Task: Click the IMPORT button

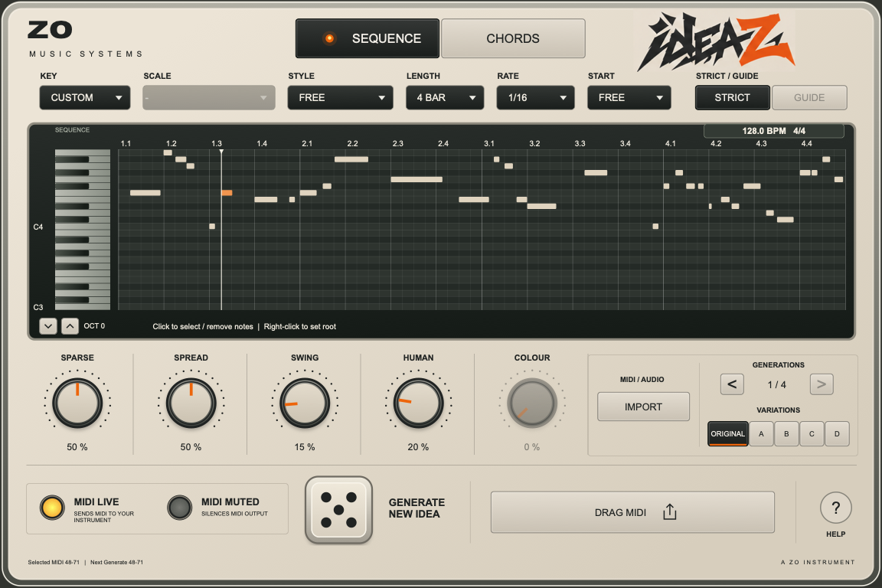Action: [643, 407]
